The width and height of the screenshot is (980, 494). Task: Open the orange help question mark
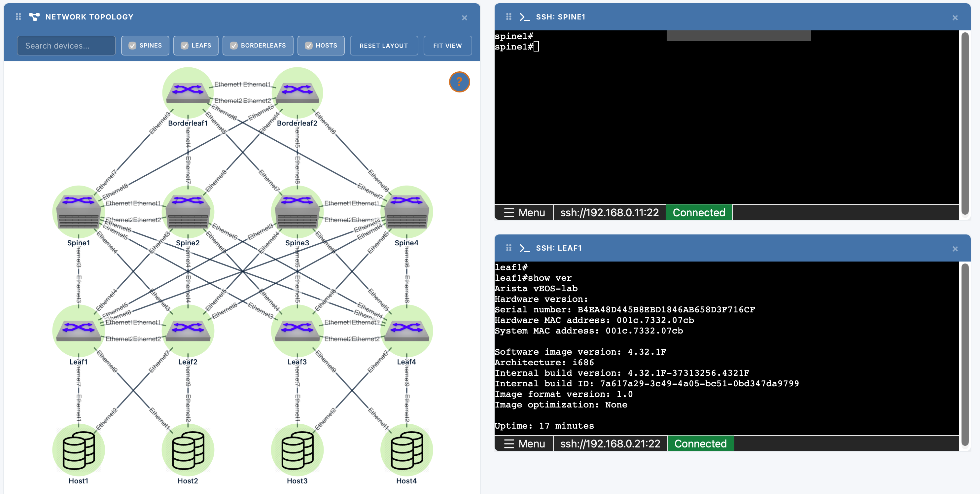coord(459,82)
